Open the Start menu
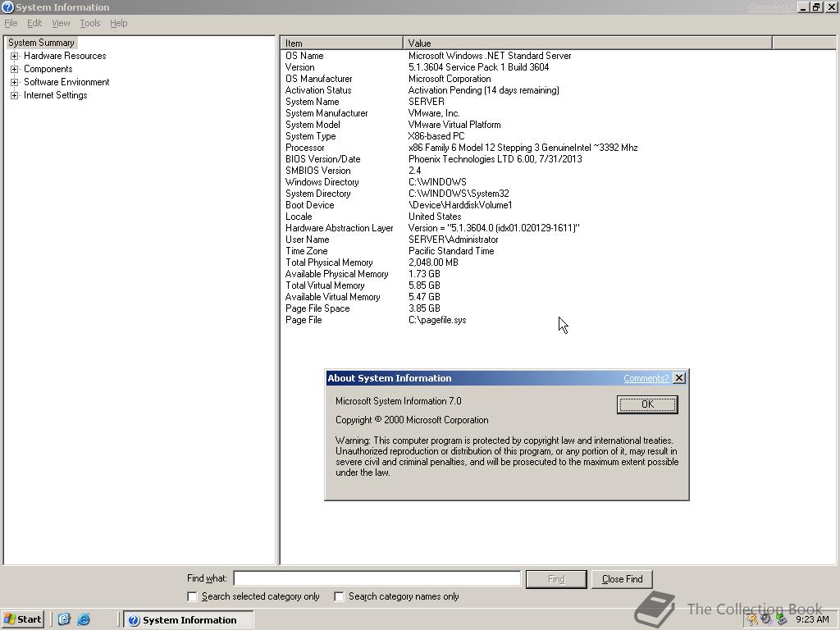Viewport: 840px width, 630px height. tap(22, 619)
